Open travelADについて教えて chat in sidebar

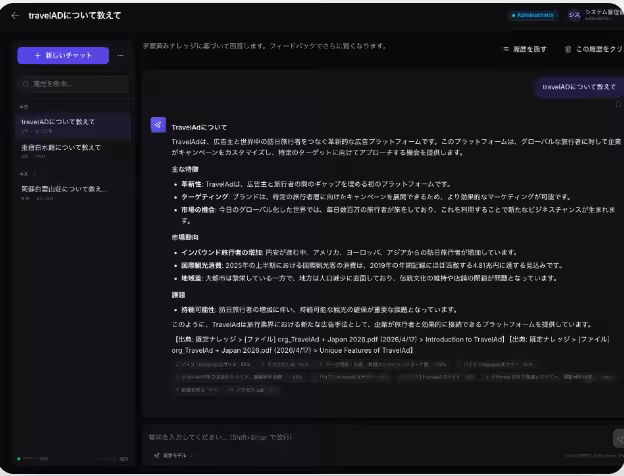[x=73, y=125]
